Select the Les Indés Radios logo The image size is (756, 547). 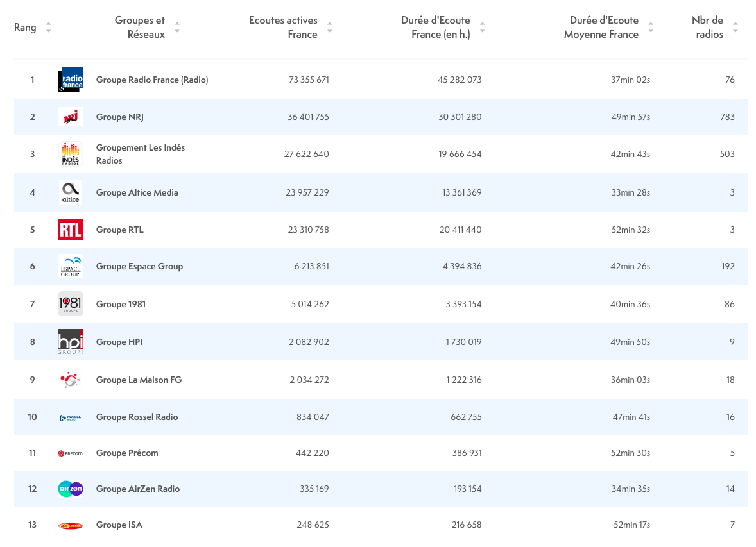71,154
